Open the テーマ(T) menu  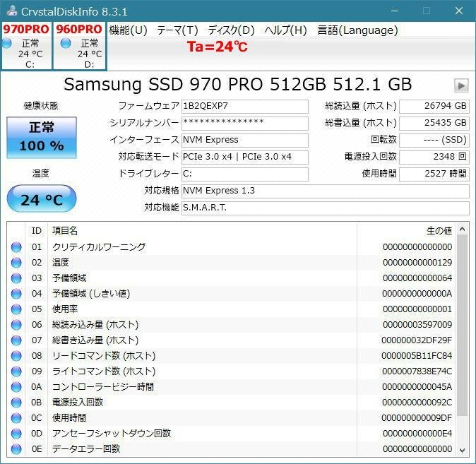177,30
